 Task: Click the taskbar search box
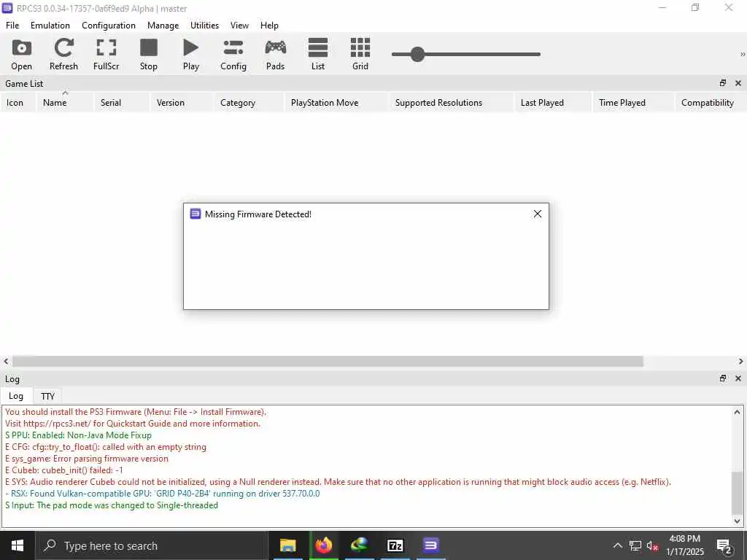click(152, 545)
